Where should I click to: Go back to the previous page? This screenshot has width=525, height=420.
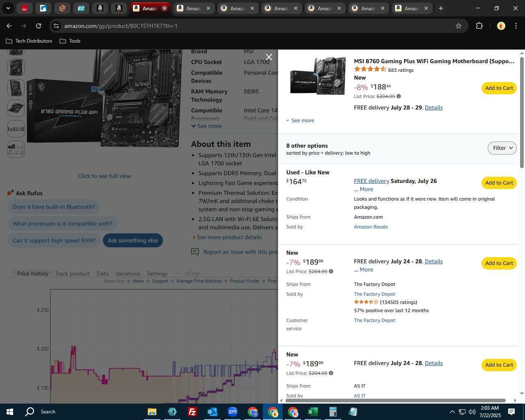tap(9, 26)
